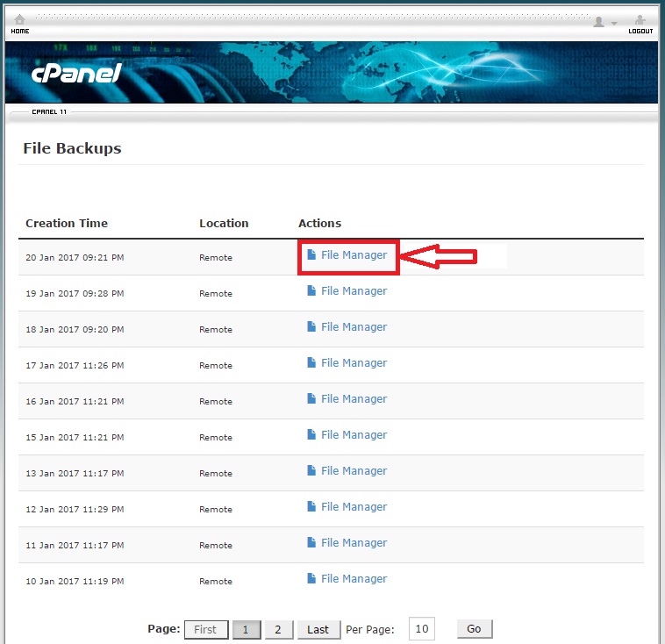665x644 pixels.
Task: Open File Manager for 20 Jan 2017 backup
Action: (347, 255)
